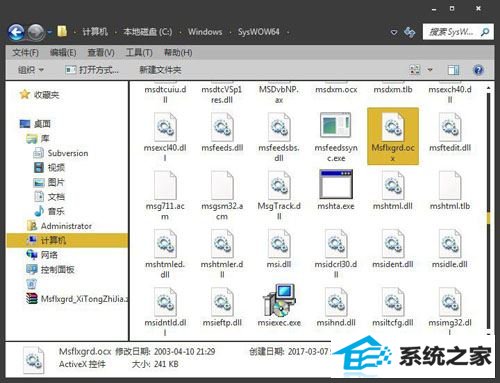Image resolution: width=500 pixels, height=383 pixels.
Task: Click the Back navigation arrow
Action: coord(16,32)
